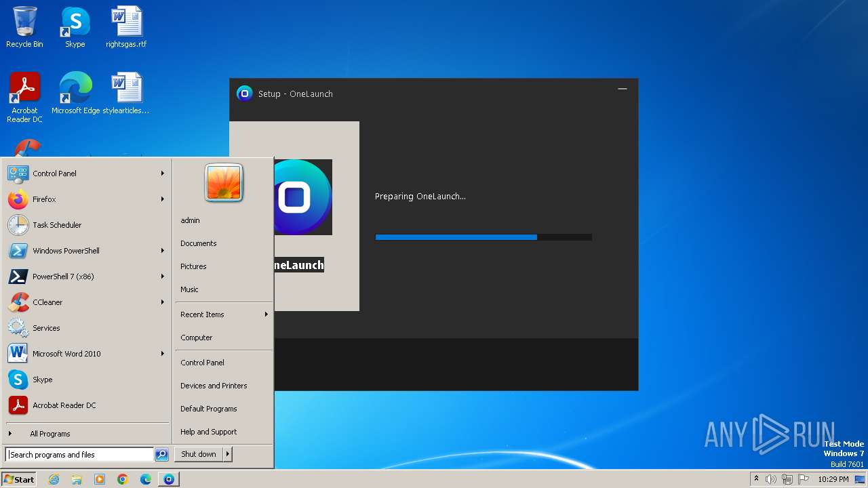Click the Acrobat Reader DC icon in Start menu

click(18, 405)
